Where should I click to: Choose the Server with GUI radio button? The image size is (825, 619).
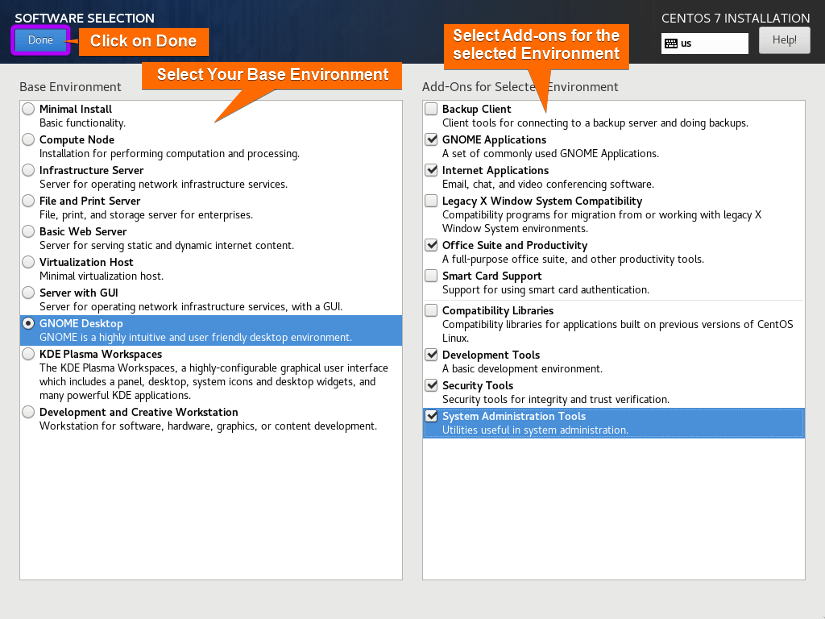[x=28, y=292]
